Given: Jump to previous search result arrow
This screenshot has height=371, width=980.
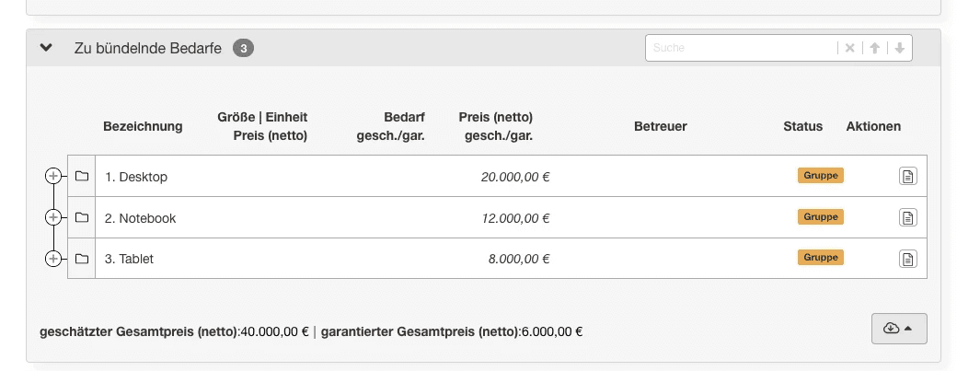Looking at the screenshot, I should [x=875, y=48].
